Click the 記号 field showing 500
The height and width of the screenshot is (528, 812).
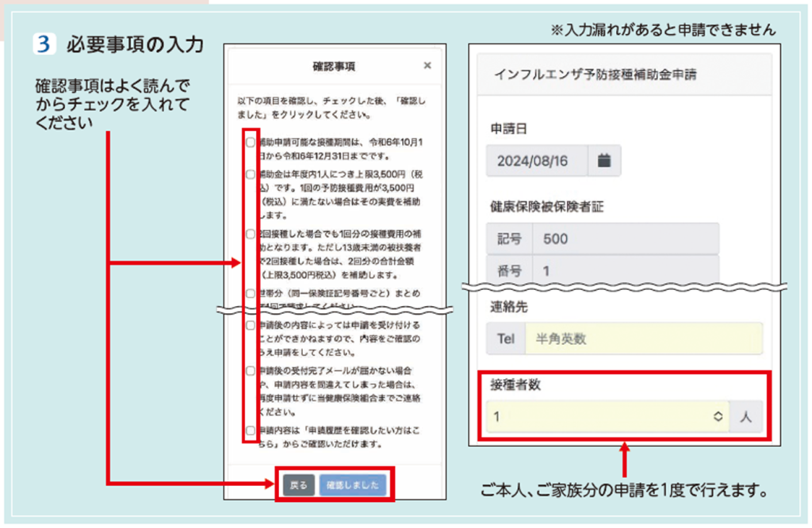[x=625, y=239]
